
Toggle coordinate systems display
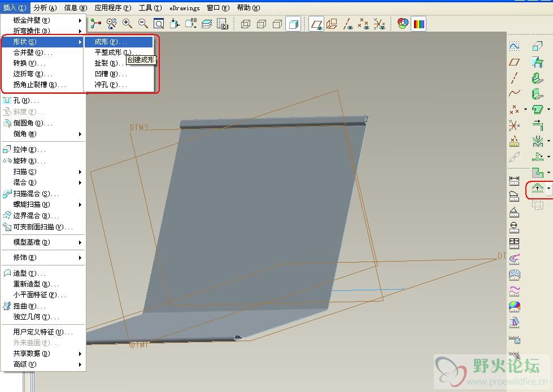(x=380, y=24)
